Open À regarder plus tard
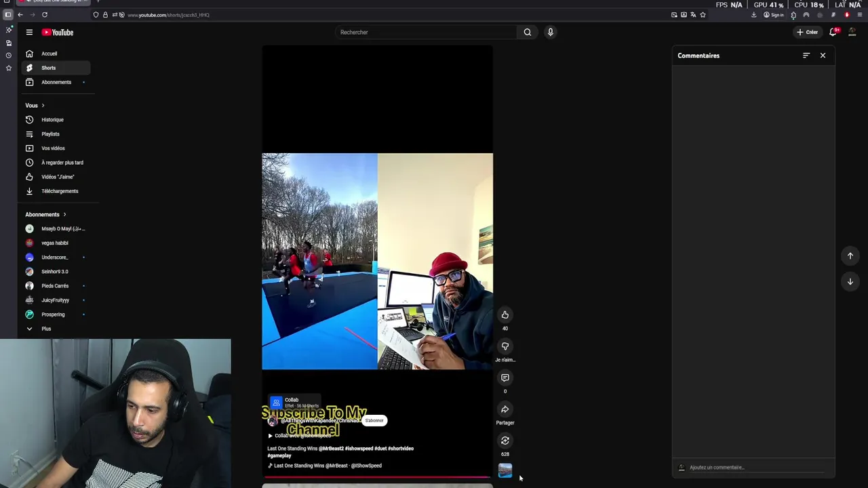The image size is (868, 488). click(55, 163)
